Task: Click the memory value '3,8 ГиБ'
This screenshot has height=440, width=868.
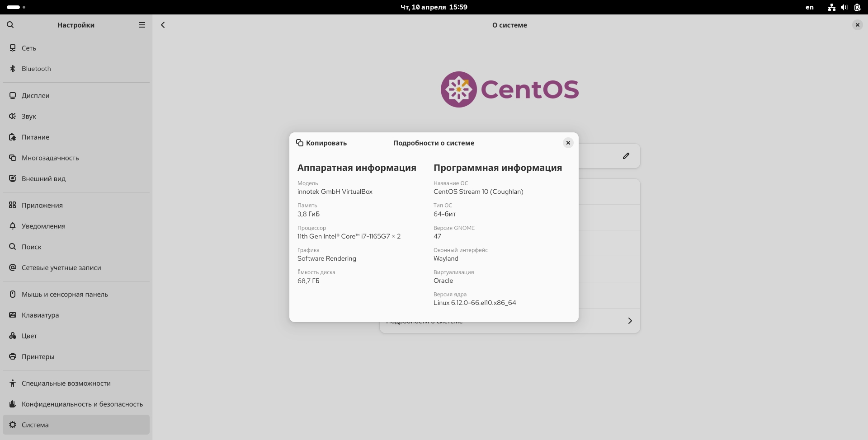Action: pyautogui.click(x=308, y=214)
